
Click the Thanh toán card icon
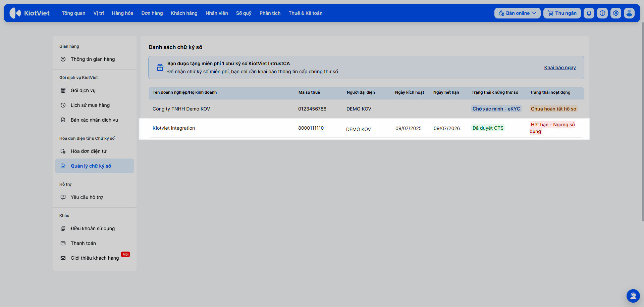click(x=63, y=243)
